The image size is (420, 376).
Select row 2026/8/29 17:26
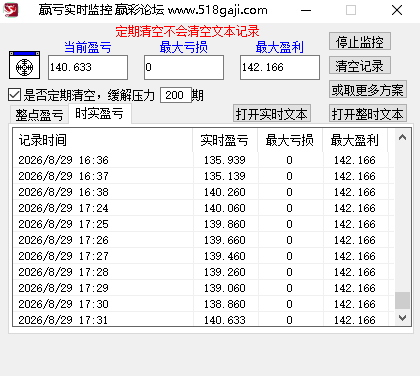pyautogui.click(x=203, y=240)
